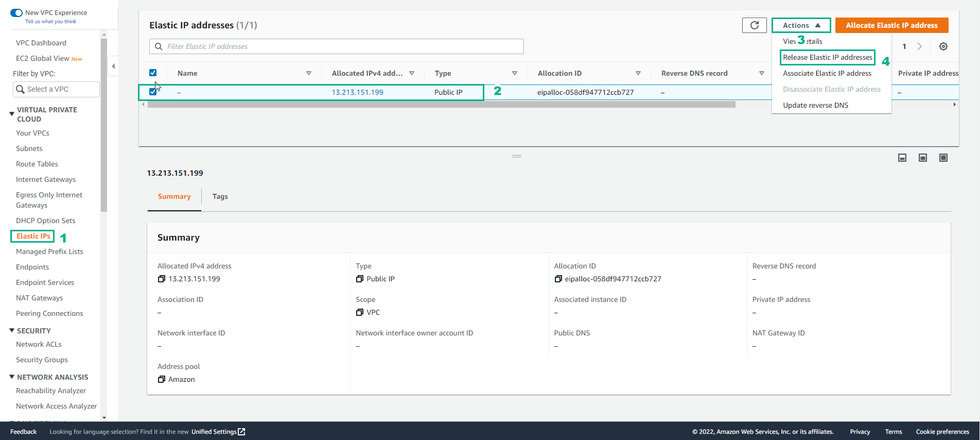Copy Address pool Amazon icon
Viewport: 980px width, 440px height.
[x=162, y=379]
